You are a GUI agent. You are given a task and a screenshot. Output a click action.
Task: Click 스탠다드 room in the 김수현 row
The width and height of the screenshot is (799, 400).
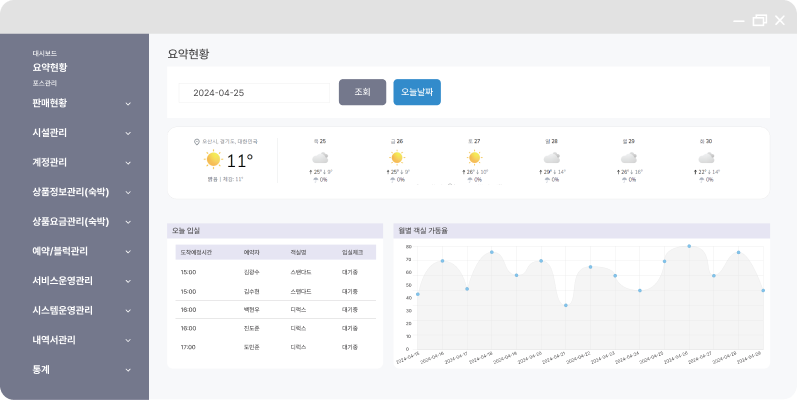pos(301,291)
